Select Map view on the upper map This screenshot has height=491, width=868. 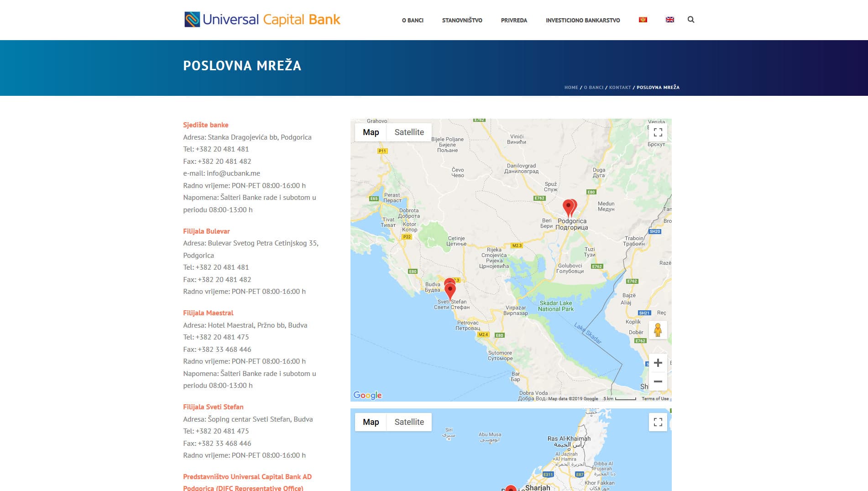pyautogui.click(x=371, y=132)
